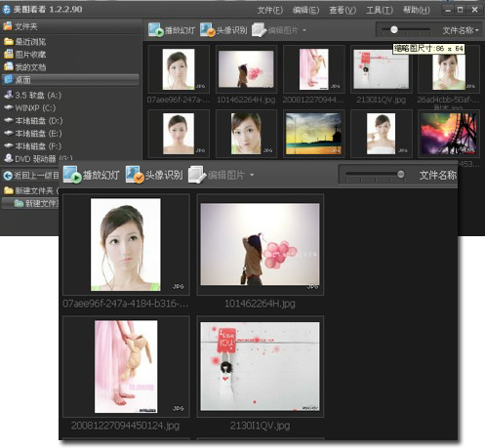This screenshot has width=485, height=448.
Task: Select small thumbnail 101462264H.jpg in top grid
Action: (x=246, y=69)
